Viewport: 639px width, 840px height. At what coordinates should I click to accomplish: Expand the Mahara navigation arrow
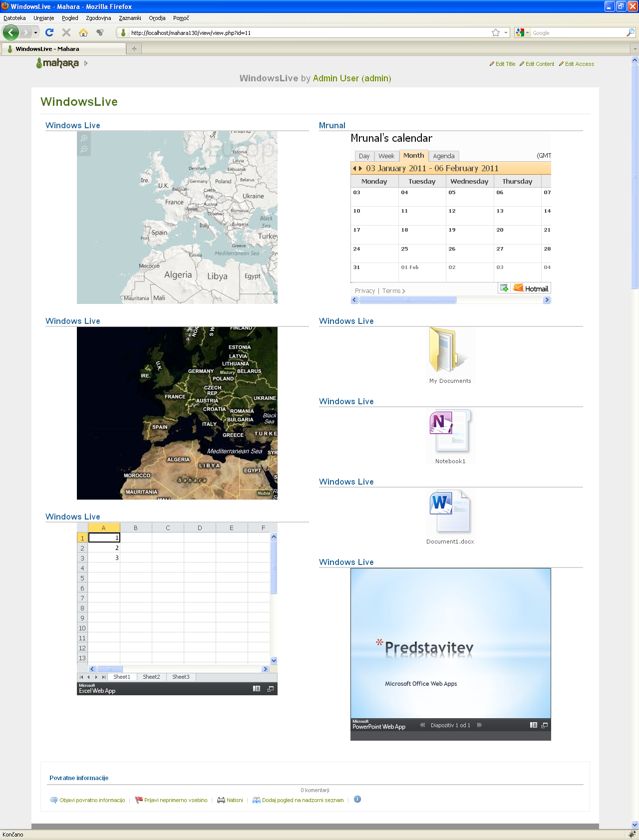point(86,63)
